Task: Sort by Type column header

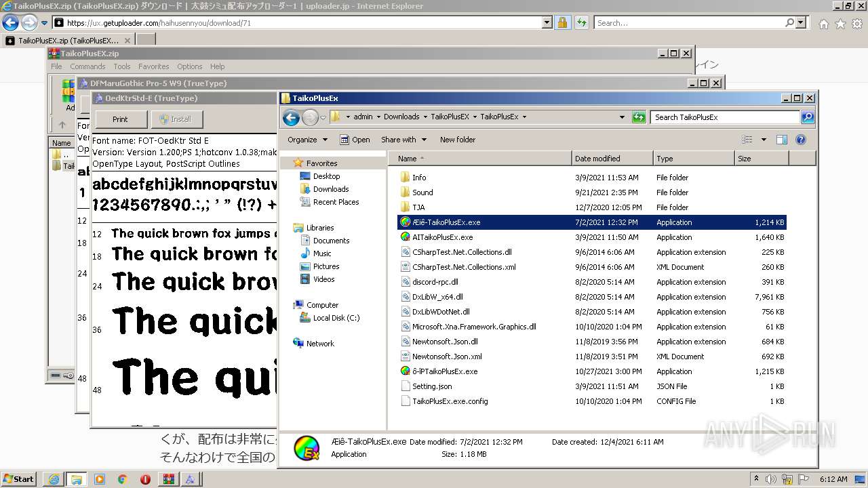Action: tap(694, 159)
